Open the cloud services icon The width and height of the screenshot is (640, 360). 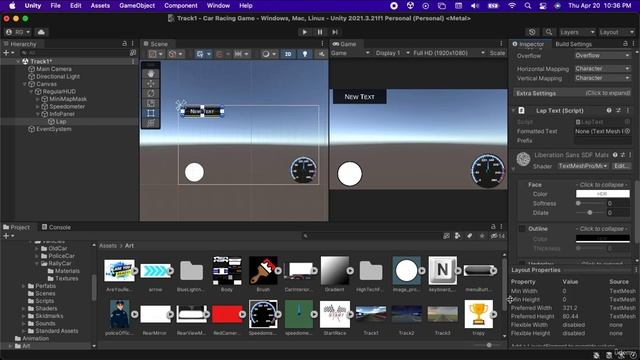point(41,32)
